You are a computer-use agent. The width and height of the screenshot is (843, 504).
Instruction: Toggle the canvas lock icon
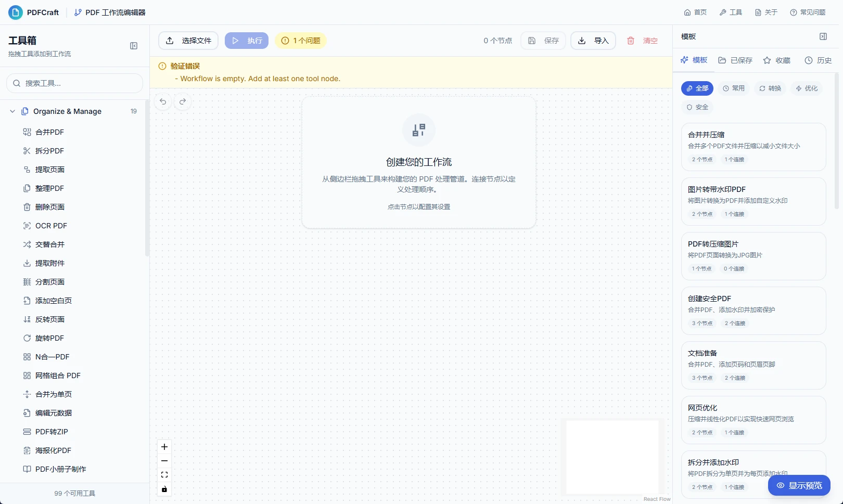[164, 489]
